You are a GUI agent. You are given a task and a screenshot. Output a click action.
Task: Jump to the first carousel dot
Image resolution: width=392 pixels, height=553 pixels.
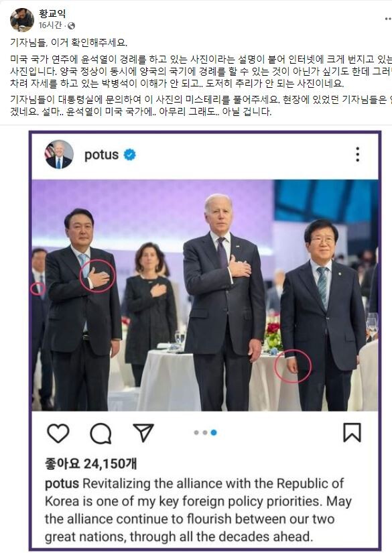(196, 433)
